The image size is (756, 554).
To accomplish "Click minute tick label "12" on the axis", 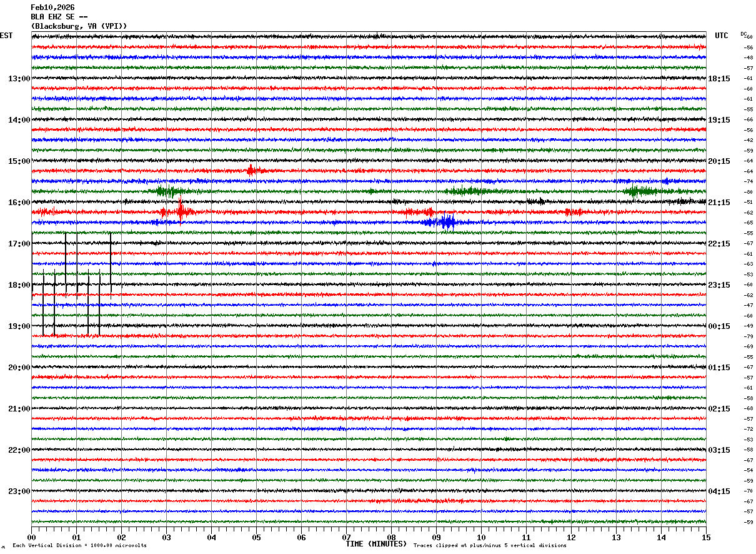I will pos(571,538).
